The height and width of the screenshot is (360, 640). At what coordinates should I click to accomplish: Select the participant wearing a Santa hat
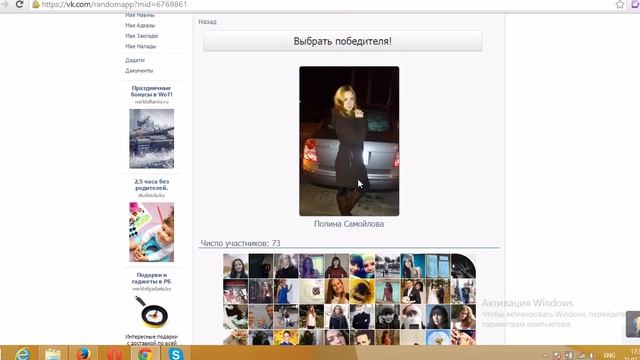413,317
